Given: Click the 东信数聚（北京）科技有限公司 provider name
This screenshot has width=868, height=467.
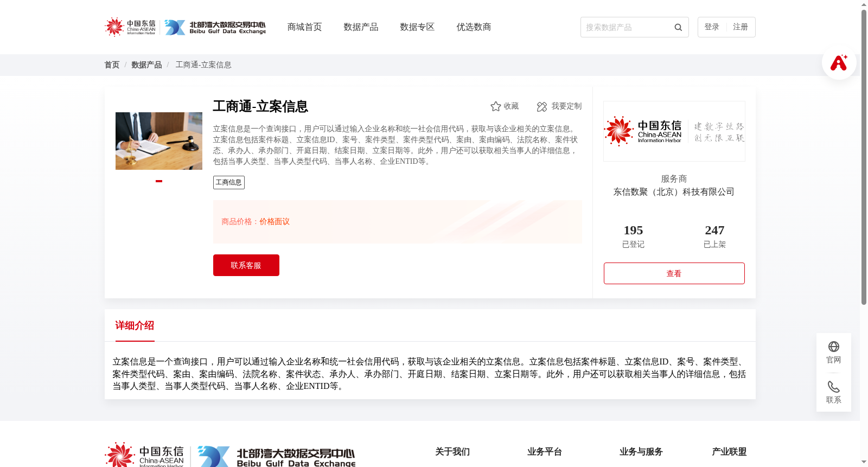Looking at the screenshot, I should (x=674, y=192).
